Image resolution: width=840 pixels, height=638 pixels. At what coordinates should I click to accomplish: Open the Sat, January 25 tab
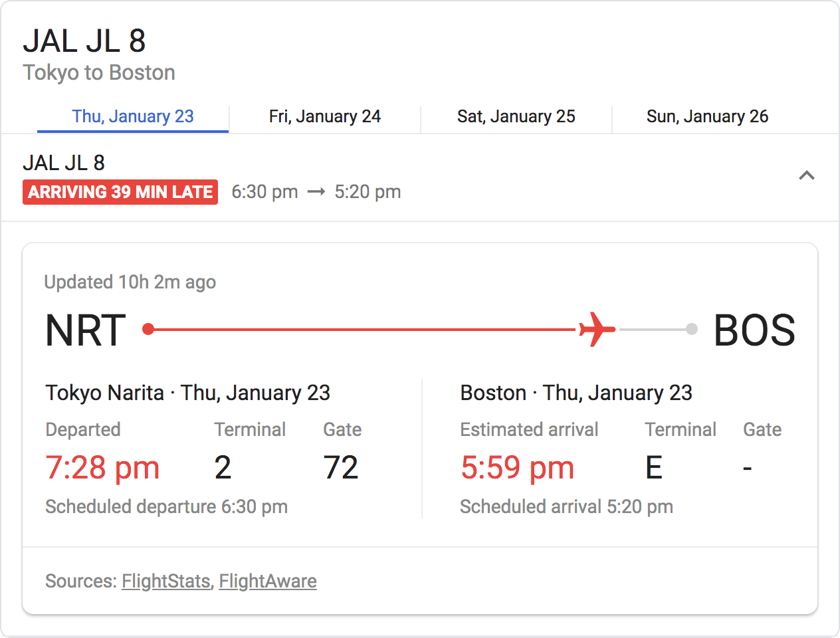tap(516, 116)
